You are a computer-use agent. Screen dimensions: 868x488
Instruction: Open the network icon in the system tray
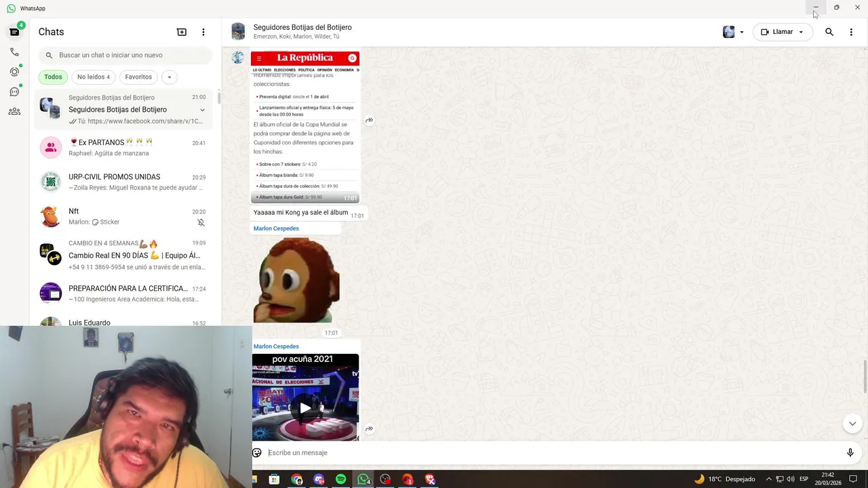click(780, 479)
